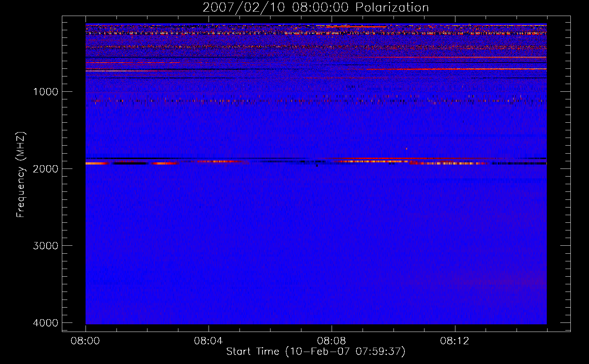589x364 pixels.
Task: Click the 2000 frequency tick label
Action: (x=46, y=169)
